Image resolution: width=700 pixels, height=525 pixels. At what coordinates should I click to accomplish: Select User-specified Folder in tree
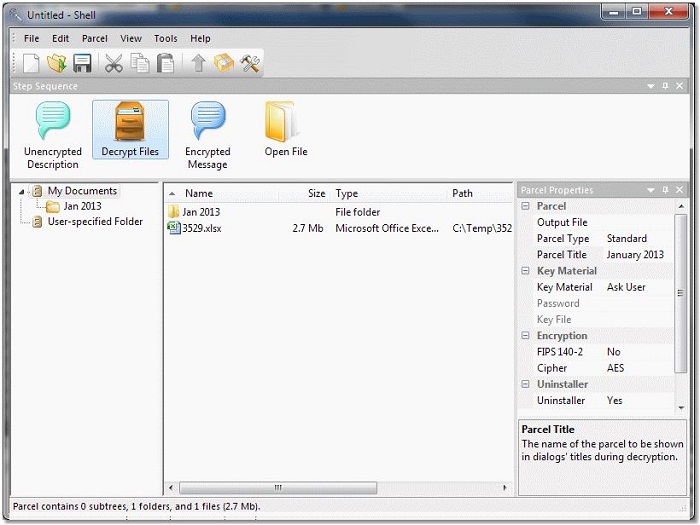[95, 222]
